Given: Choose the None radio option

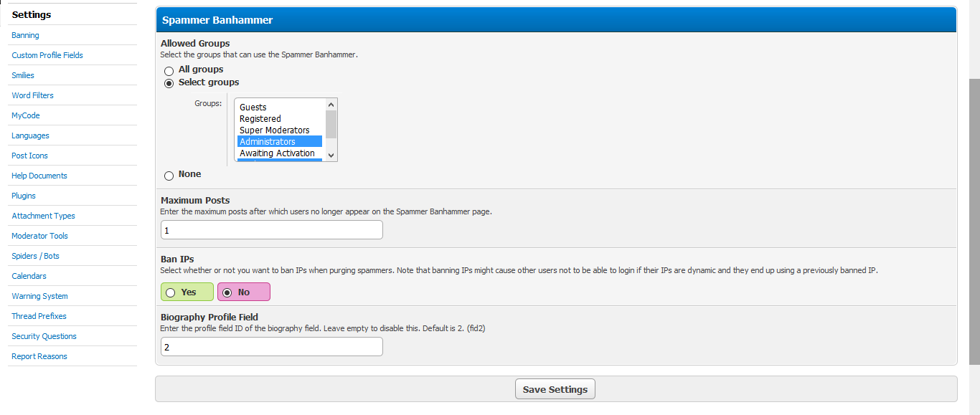Looking at the screenshot, I should (x=169, y=175).
